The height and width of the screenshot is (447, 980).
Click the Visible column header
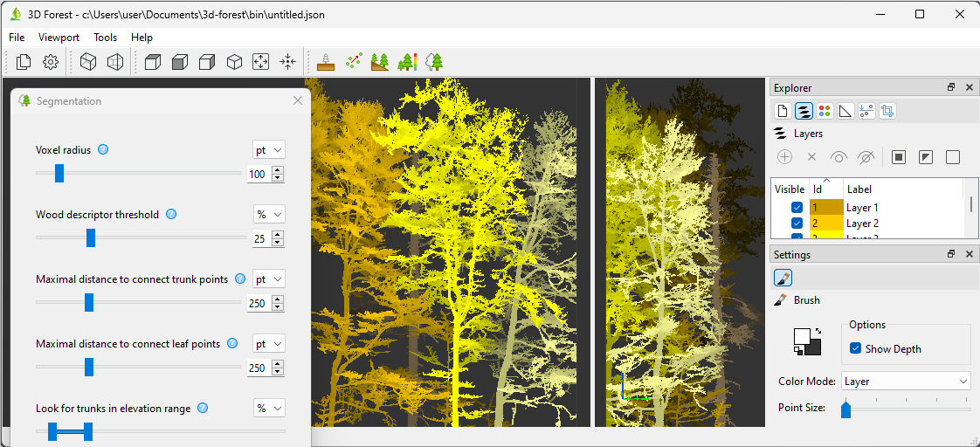pyautogui.click(x=790, y=189)
